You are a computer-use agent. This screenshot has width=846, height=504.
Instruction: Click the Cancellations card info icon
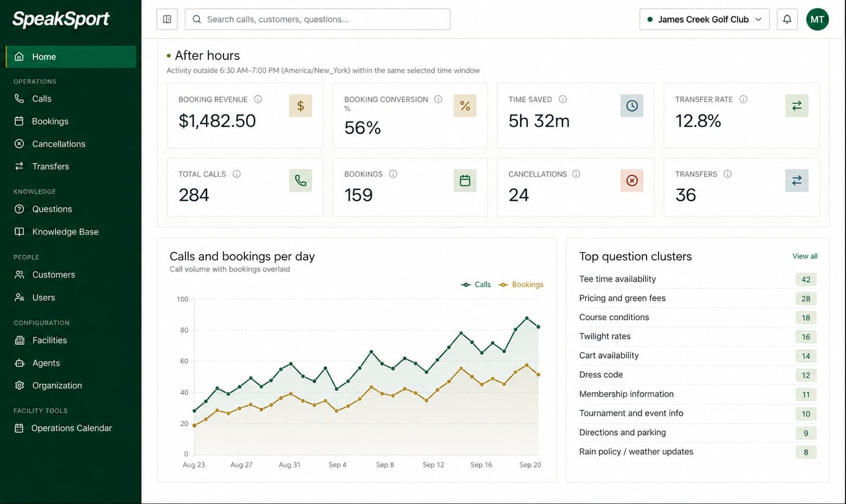pyautogui.click(x=576, y=174)
